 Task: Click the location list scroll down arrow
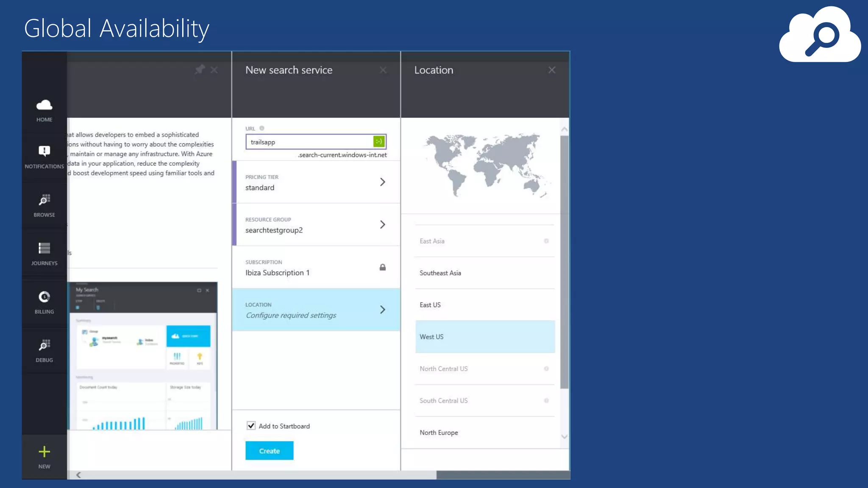pos(564,437)
